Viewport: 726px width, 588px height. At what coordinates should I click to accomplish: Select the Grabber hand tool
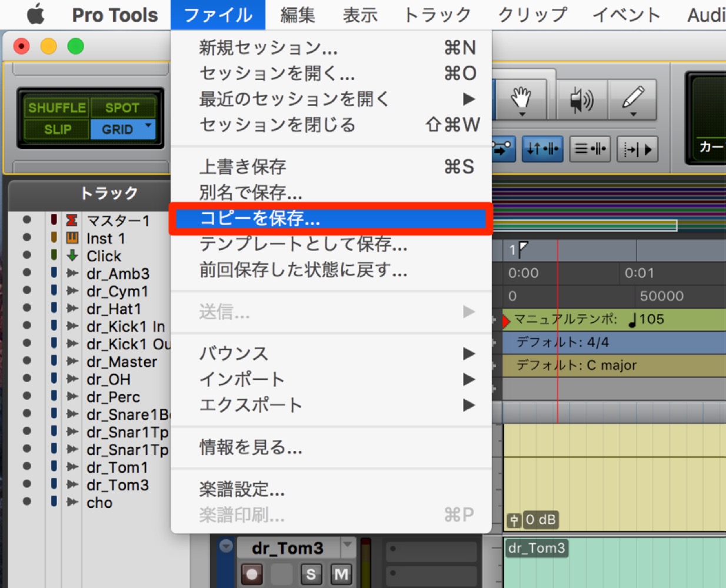click(521, 99)
